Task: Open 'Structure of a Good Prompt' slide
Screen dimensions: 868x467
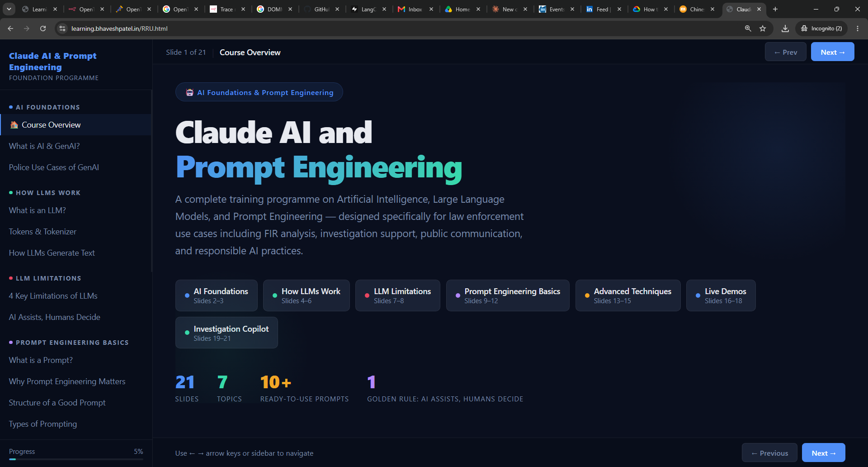Action: pyautogui.click(x=76, y=403)
